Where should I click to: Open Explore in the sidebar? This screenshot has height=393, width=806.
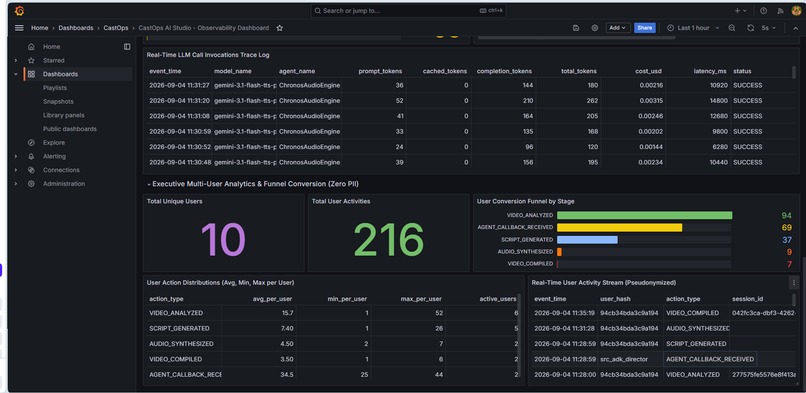pyautogui.click(x=54, y=143)
